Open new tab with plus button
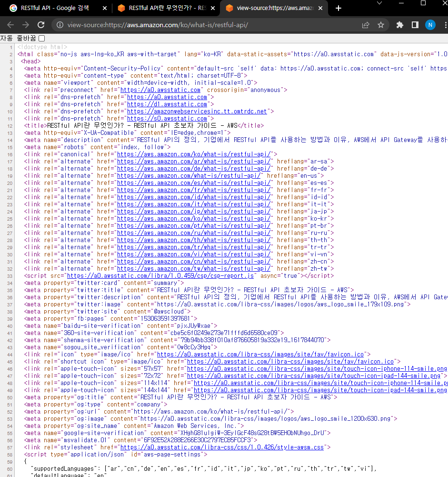 338,8
